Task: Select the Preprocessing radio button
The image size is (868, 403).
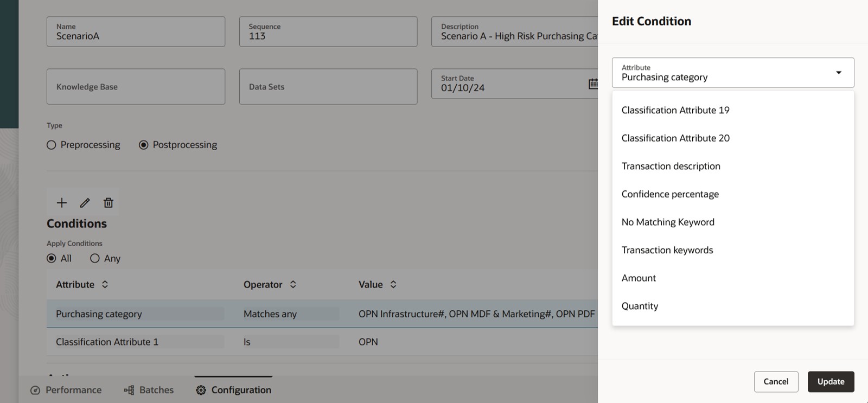Action: (52, 145)
